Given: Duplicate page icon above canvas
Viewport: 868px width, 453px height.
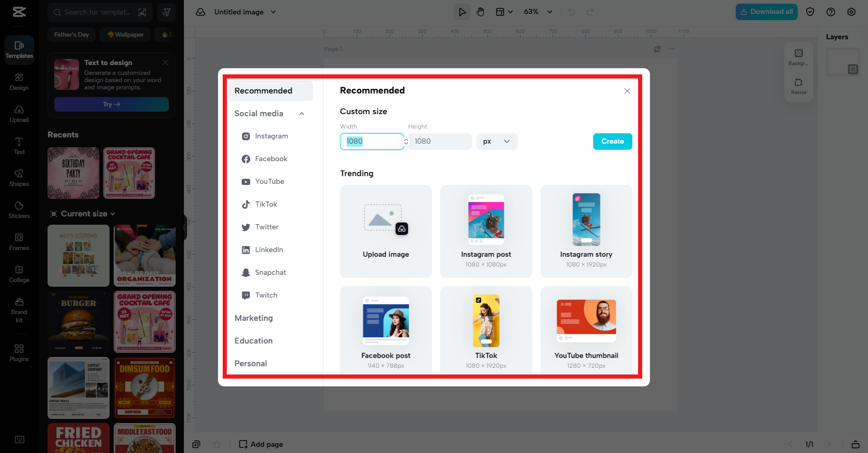Looking at the screenshot, I should click(657, 49).
